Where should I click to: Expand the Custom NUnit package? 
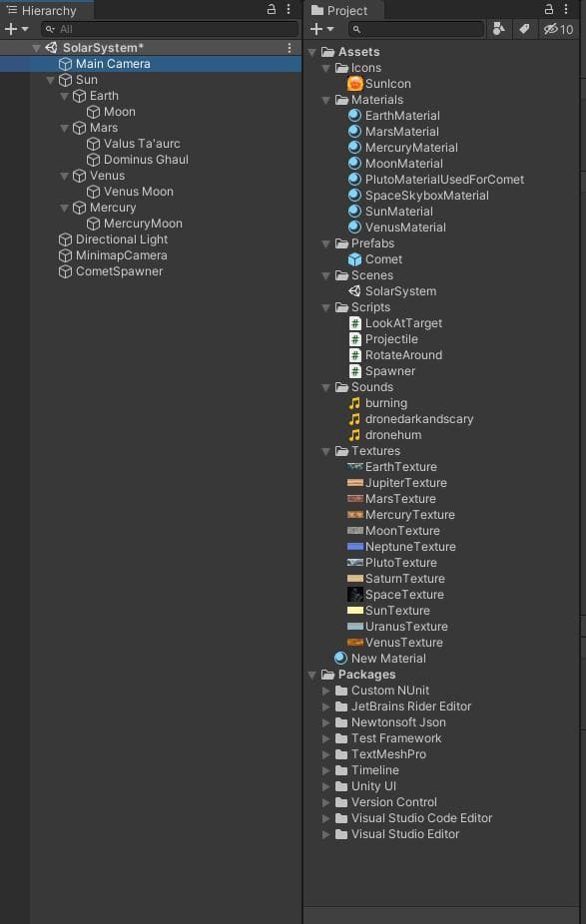tap(326, 691)
